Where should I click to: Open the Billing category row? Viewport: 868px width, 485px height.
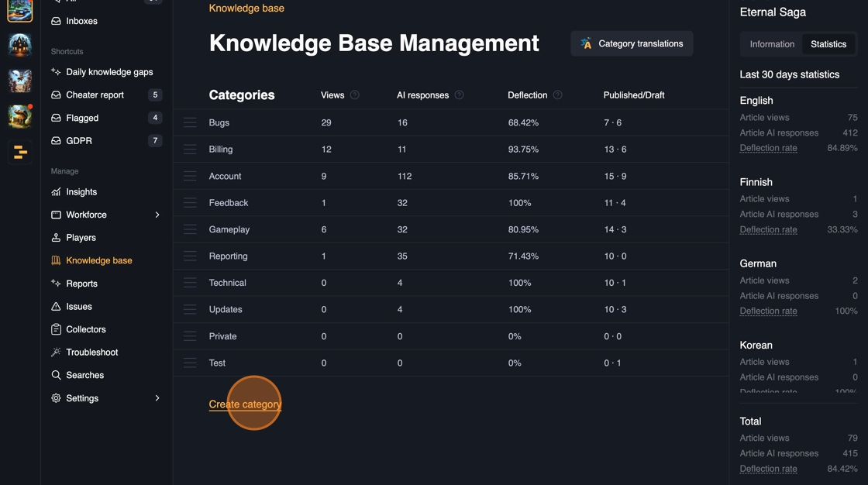(x=221, y=150)
